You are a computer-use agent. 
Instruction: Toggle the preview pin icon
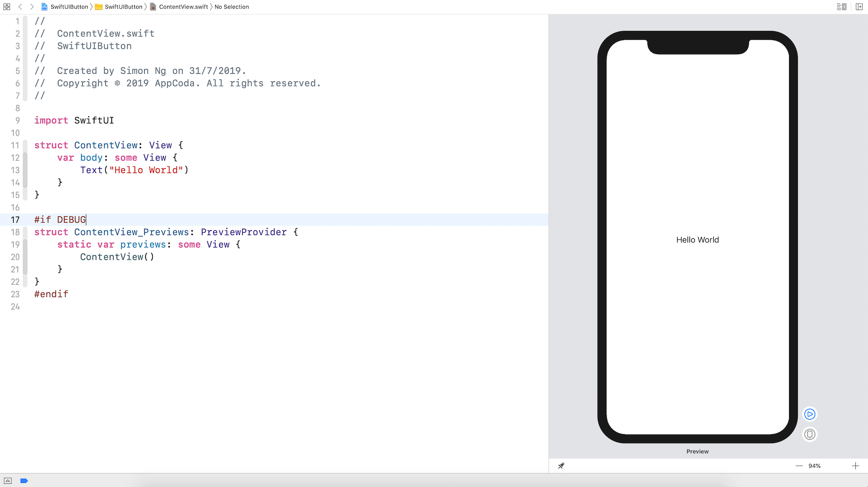click(561, 466)
